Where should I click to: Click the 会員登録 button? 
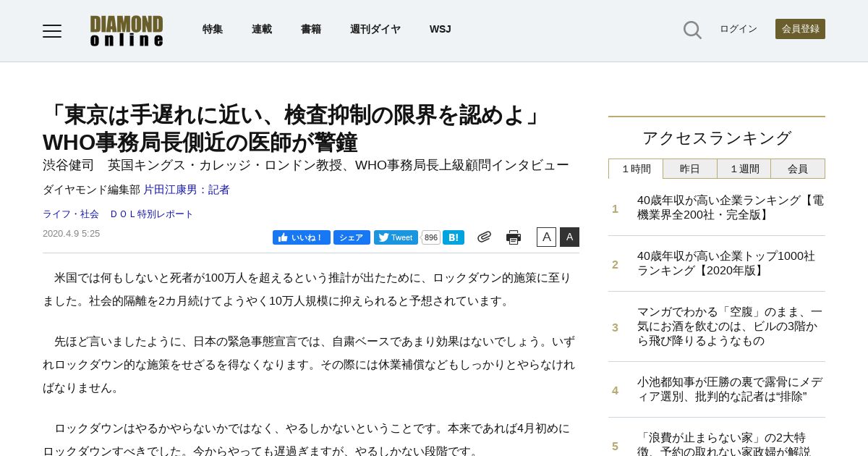tap(800, 29)
